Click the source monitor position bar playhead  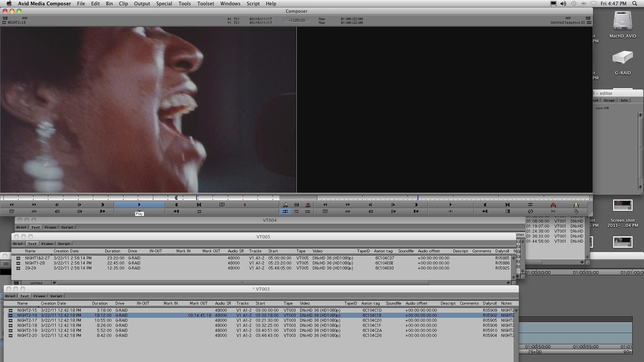point(197,198)
